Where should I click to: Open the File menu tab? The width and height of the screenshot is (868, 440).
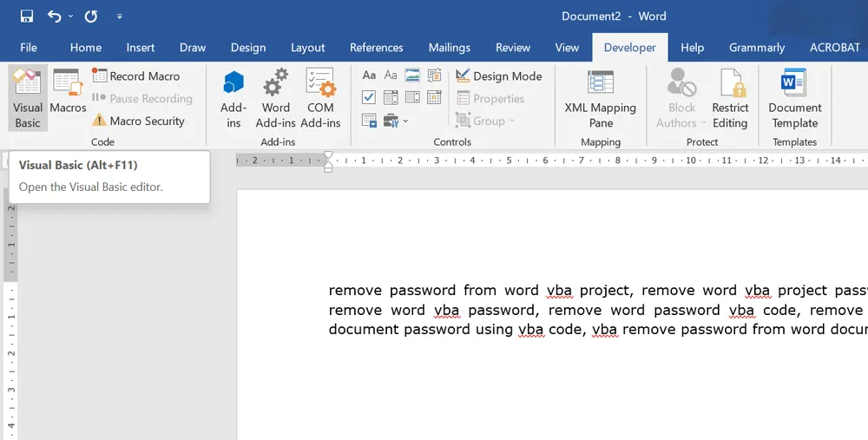pos(28,48)
